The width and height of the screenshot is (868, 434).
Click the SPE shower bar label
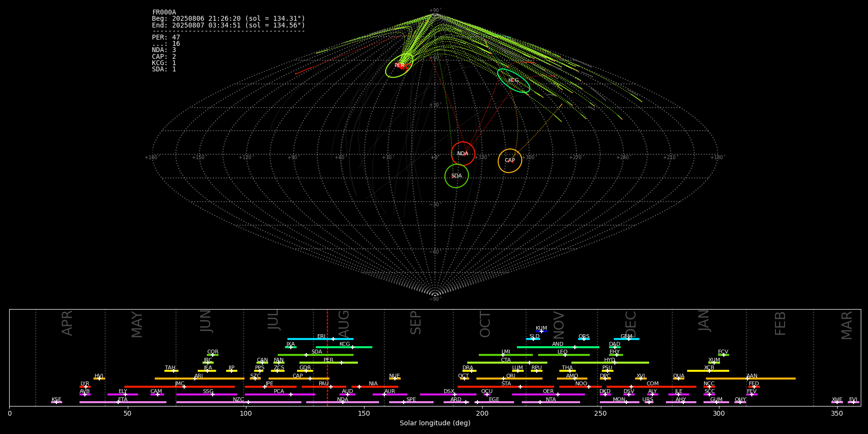411,399
